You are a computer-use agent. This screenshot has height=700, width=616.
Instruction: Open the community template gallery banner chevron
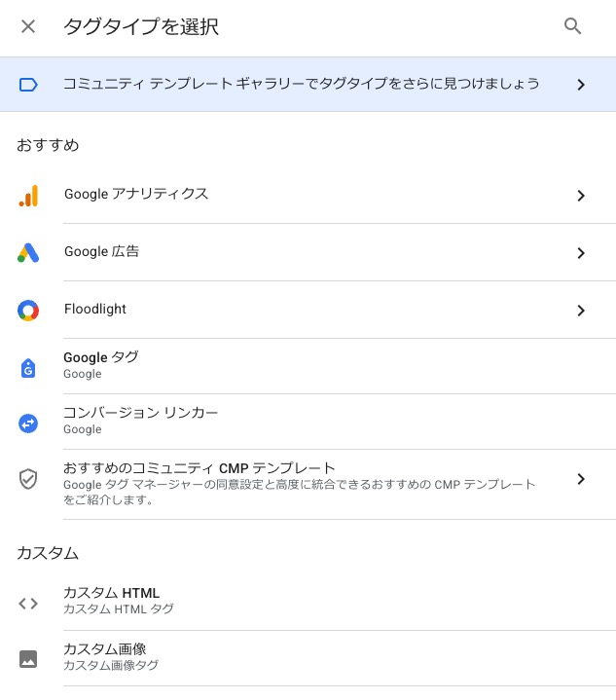(581, 85)
